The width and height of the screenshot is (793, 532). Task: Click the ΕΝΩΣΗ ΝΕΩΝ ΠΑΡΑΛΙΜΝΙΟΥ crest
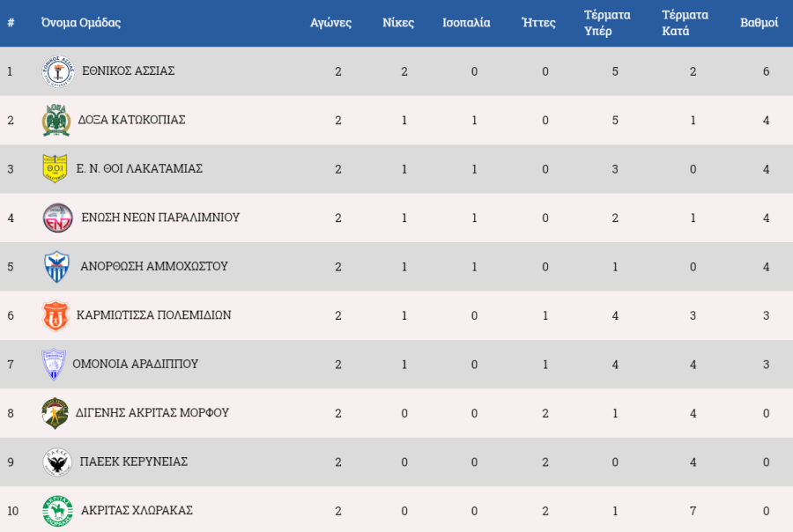click(57, 218)
